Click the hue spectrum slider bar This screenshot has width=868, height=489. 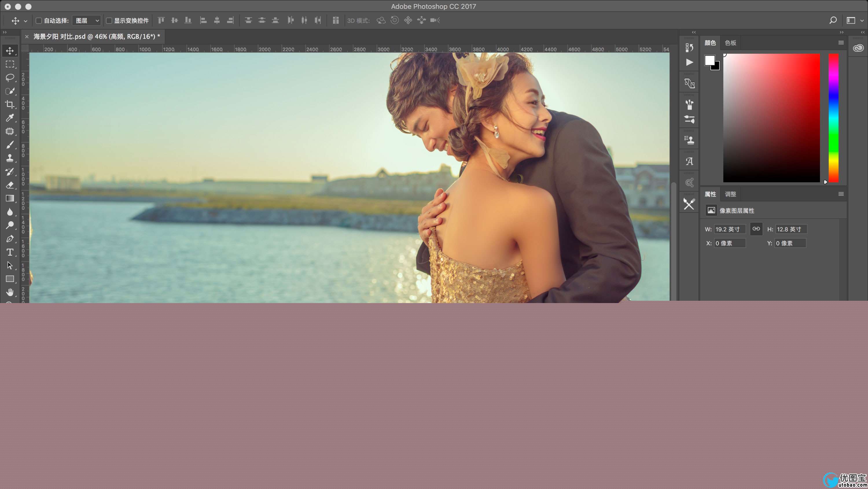833,118
